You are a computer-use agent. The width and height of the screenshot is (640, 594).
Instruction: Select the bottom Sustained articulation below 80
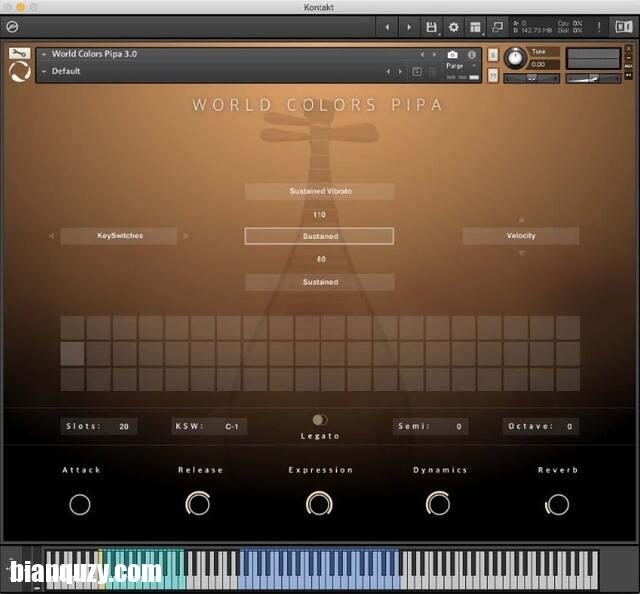pos(320,282)
